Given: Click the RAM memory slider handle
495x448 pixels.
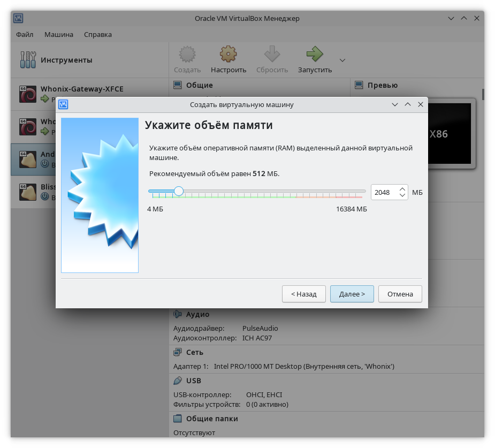Looking at the screenshot, I should (x=179, y=191).
